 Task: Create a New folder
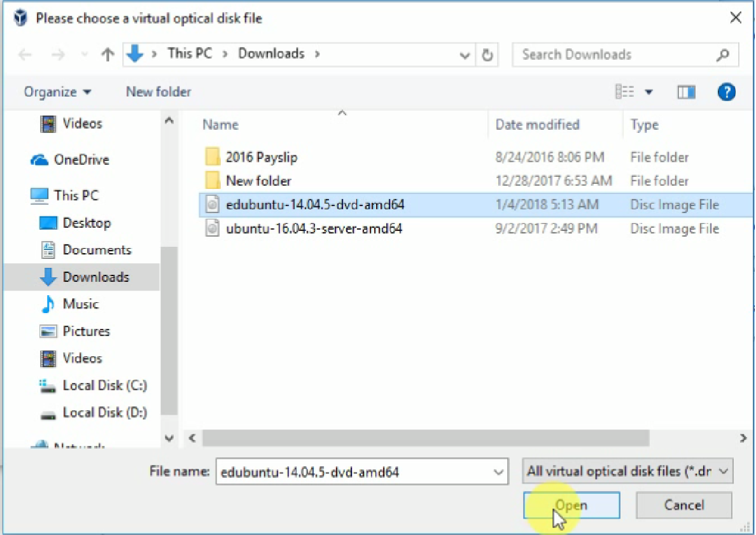(x=158, y=92)
